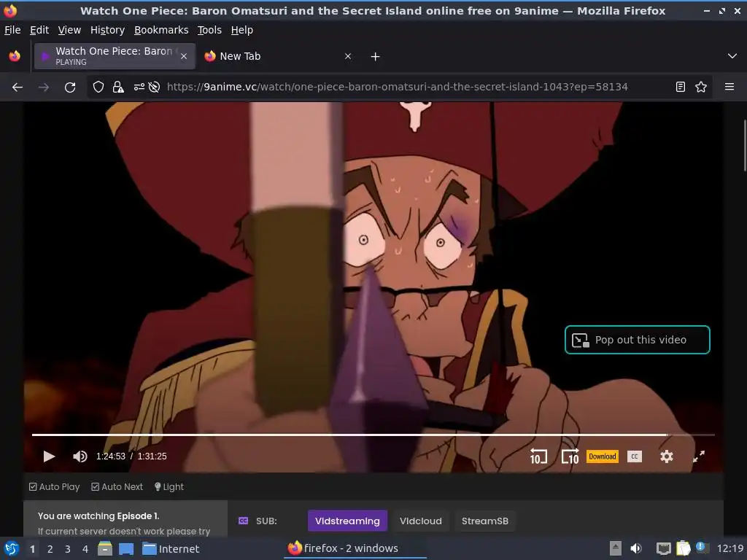Open the system volume tray icon

(636, 548)
